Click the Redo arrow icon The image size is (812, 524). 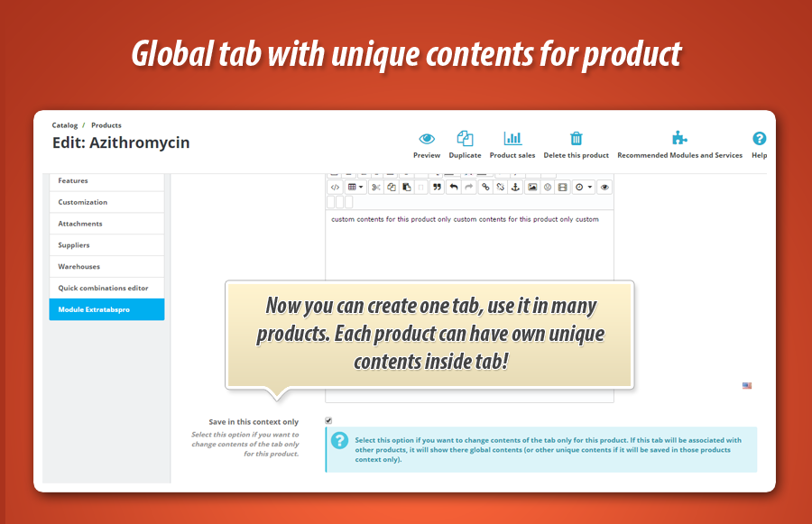point(470,187)
